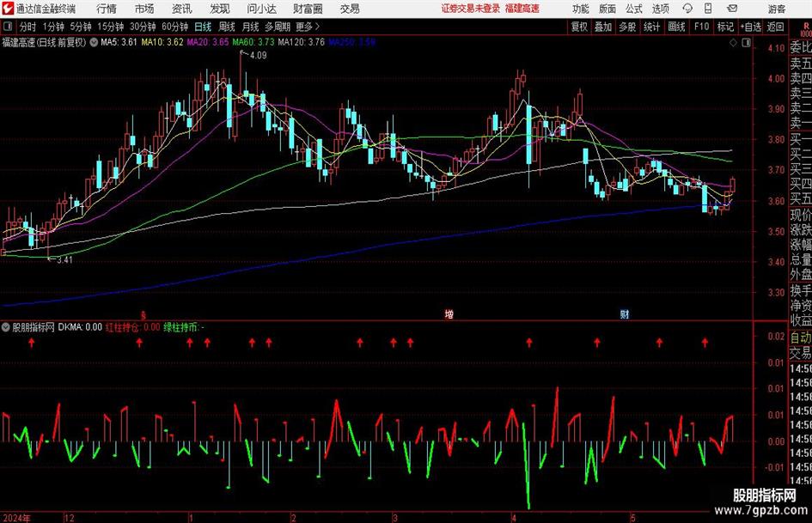The image size is (812, 523).
Task: Switch to 30分钟 period tab
Action: pyautogui.click(x=143, y=27)
